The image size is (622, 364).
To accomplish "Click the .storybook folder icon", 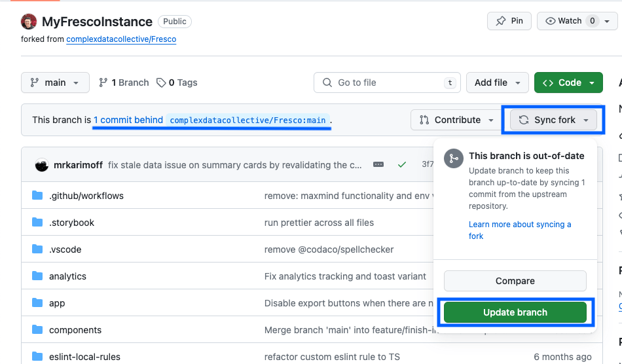I will pyautogui.click(x=37, y=223).
